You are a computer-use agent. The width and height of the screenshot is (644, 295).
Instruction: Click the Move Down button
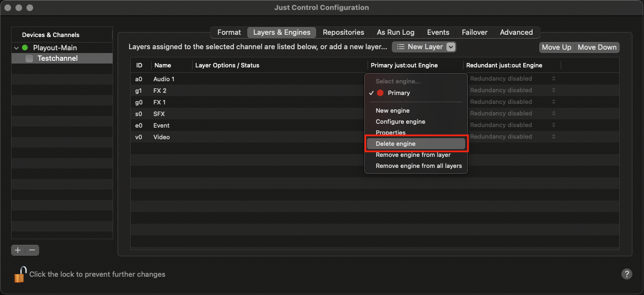(x=597, y=48)
